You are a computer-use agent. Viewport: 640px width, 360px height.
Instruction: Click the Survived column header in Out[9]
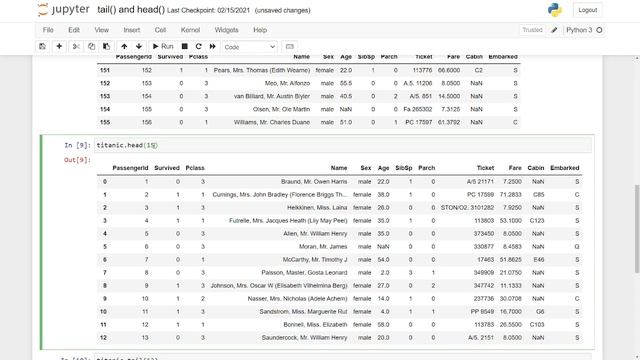point(167,168)
